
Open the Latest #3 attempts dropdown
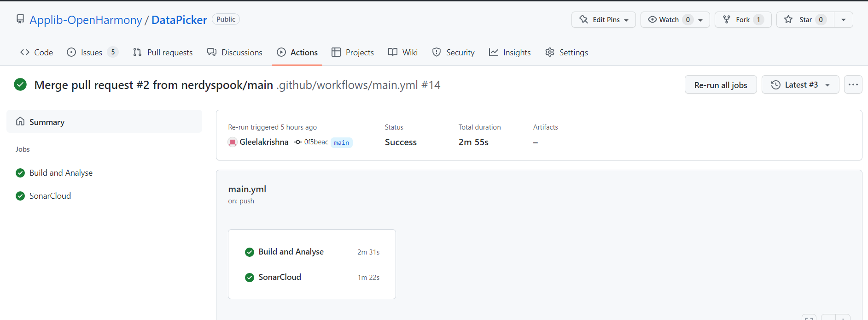pos(800,85)
